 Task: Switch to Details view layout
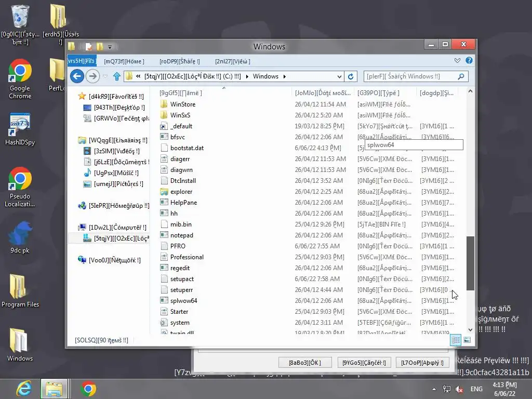tap(455, 340)
